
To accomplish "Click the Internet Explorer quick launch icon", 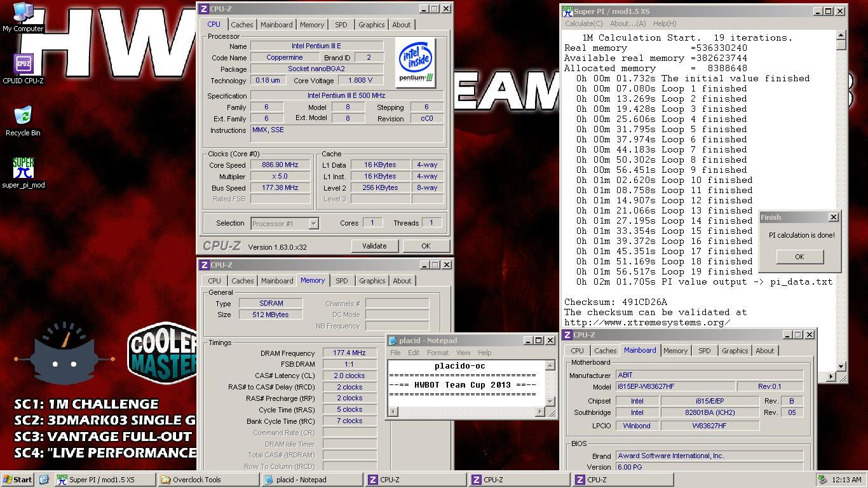I will (44, 480).
